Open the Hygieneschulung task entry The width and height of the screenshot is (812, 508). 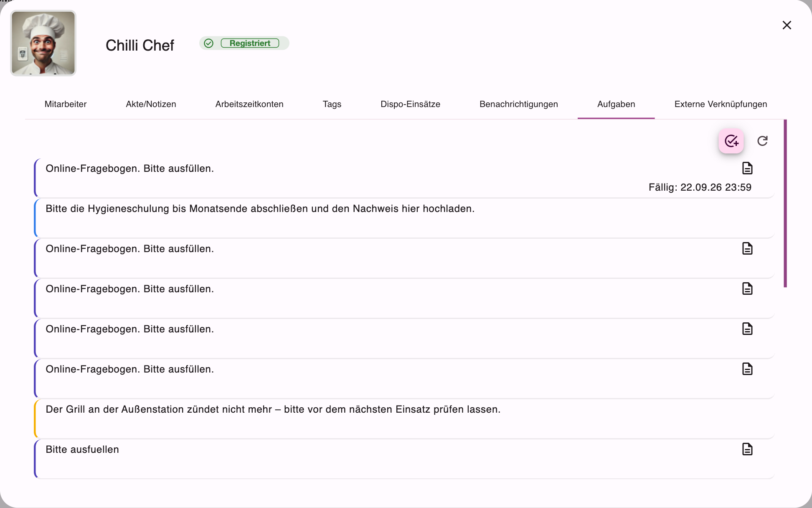404,217
